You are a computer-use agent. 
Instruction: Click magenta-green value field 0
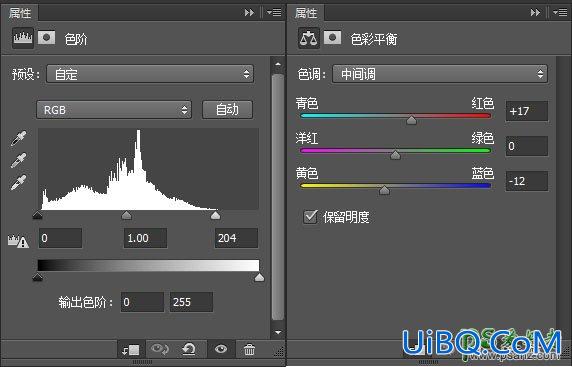pyautogui.click(x=527, y=146)
